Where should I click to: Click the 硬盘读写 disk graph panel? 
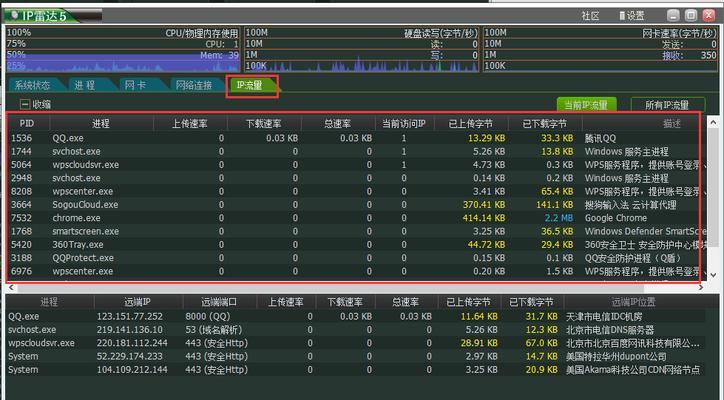pyautogui.click(x=362, y=49)
